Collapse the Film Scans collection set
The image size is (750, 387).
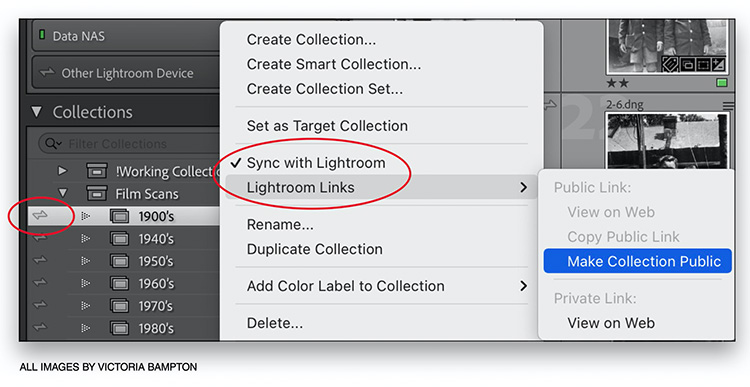[x=62, y=193]
